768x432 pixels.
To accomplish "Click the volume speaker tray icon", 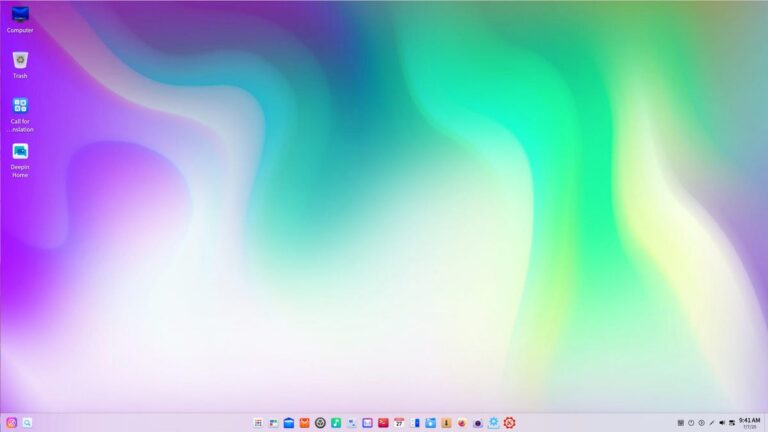I will [x=722, y=423].
